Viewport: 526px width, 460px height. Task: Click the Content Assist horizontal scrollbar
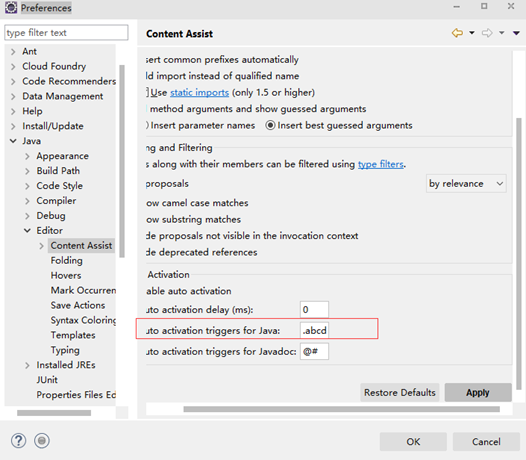pyautogui.click(x=341, y=409)
